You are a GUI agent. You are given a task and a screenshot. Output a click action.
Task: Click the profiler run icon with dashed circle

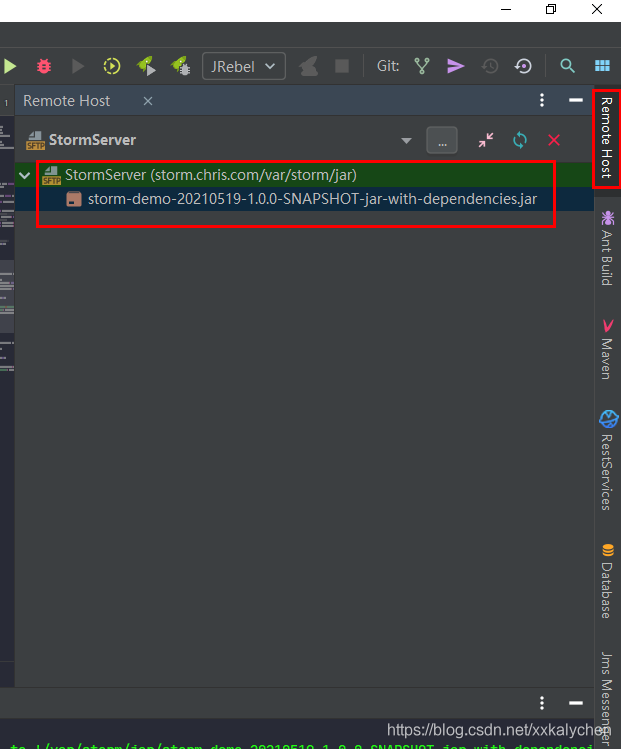point(112,66)
